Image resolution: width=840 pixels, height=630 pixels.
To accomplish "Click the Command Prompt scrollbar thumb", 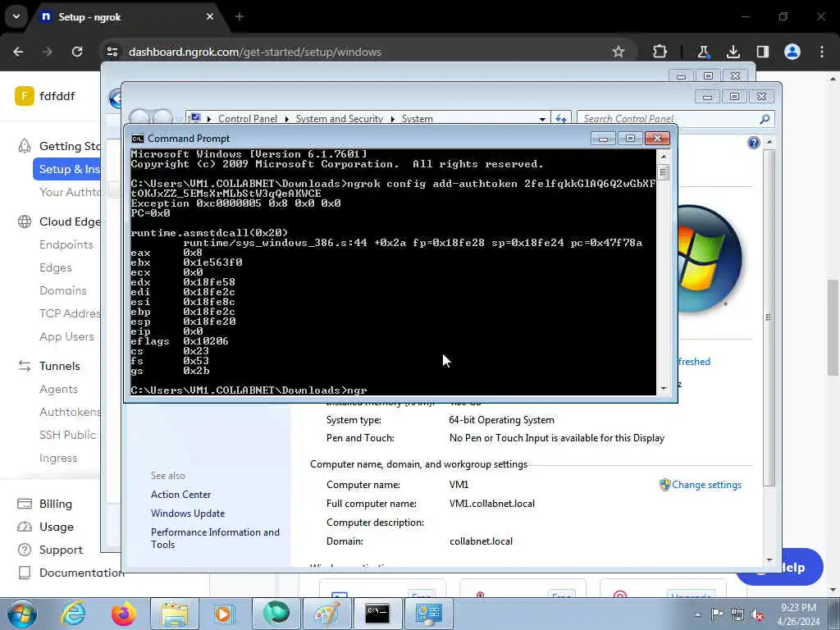I will coord(663,172).
